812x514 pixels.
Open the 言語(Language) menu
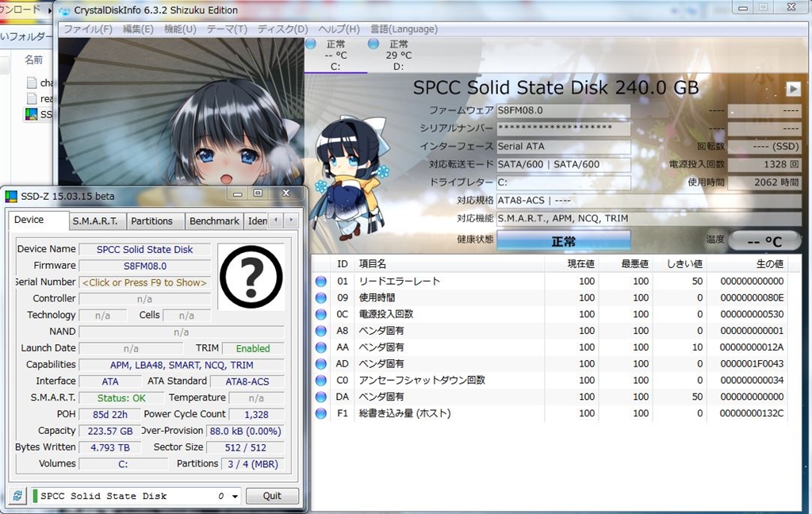coord(404,29)
